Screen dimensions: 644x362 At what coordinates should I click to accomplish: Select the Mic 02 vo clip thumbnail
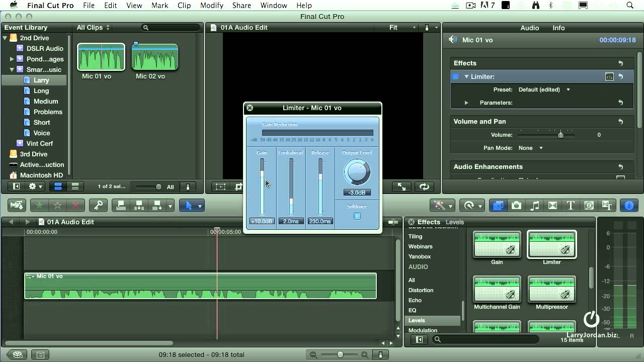click(155, 57)
